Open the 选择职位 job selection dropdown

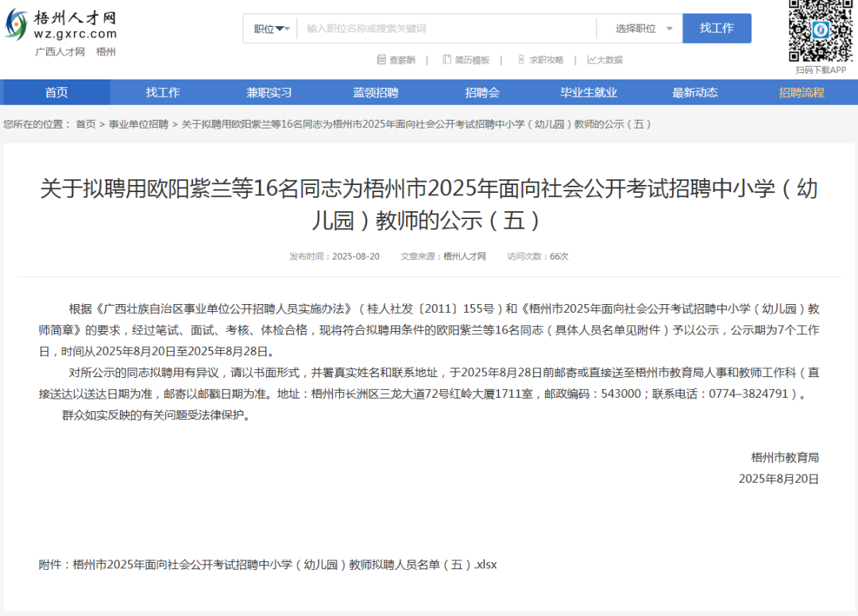640,28
